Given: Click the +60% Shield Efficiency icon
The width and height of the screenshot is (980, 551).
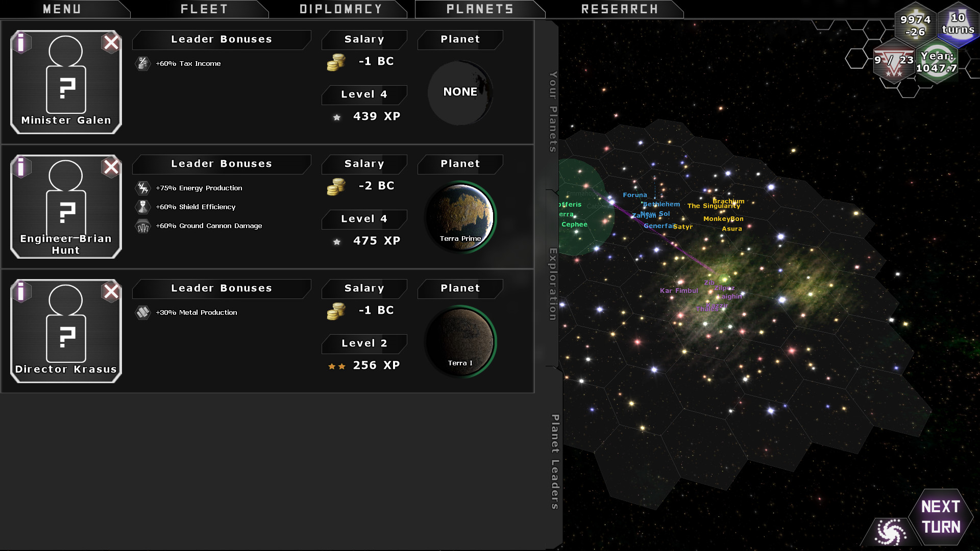Looking at the screenshot, I should pos(142,207).
